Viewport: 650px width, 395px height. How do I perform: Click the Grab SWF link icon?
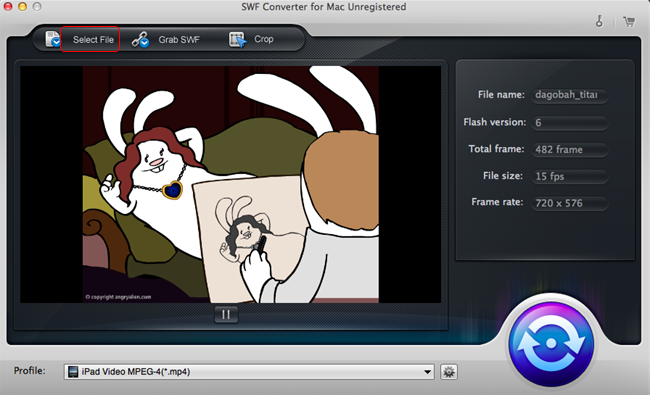pos(141,40)
